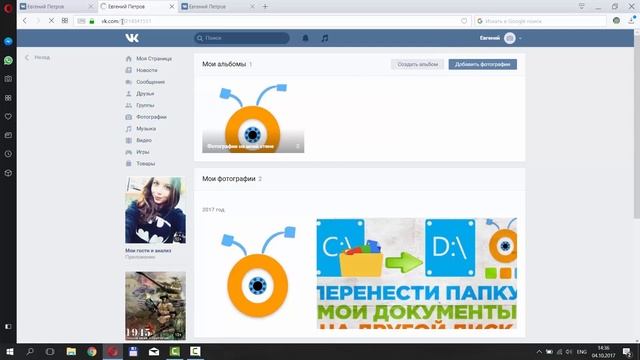Open the Перенести папку banner photo
The width and height of the screenshot is (640, 360).
click(x=417, y=273)
